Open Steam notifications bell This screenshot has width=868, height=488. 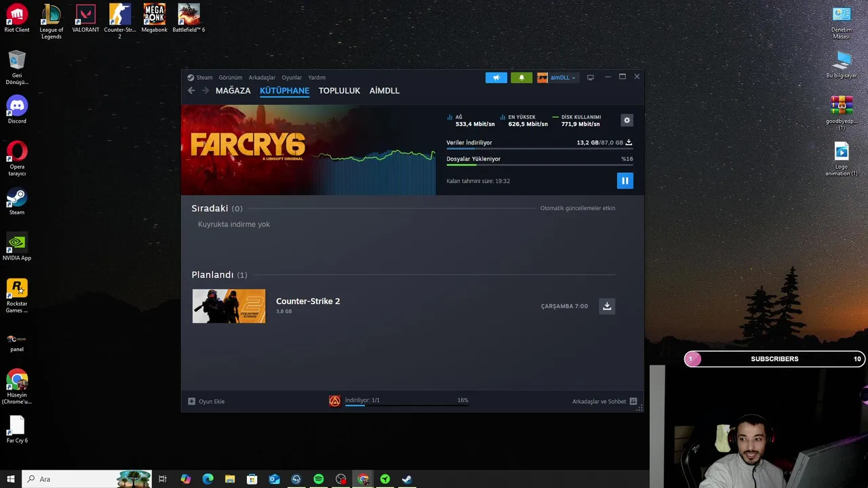(521, 77)
